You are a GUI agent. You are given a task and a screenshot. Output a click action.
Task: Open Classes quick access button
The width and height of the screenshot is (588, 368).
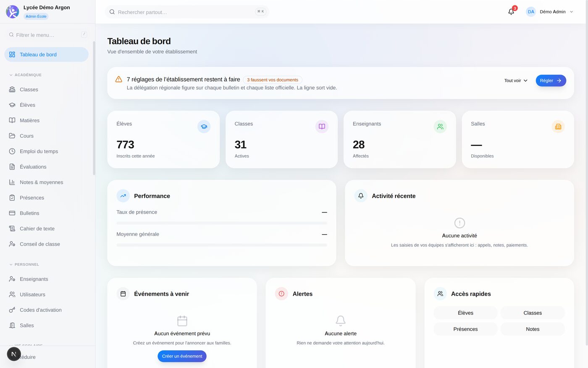click(533, 313)
